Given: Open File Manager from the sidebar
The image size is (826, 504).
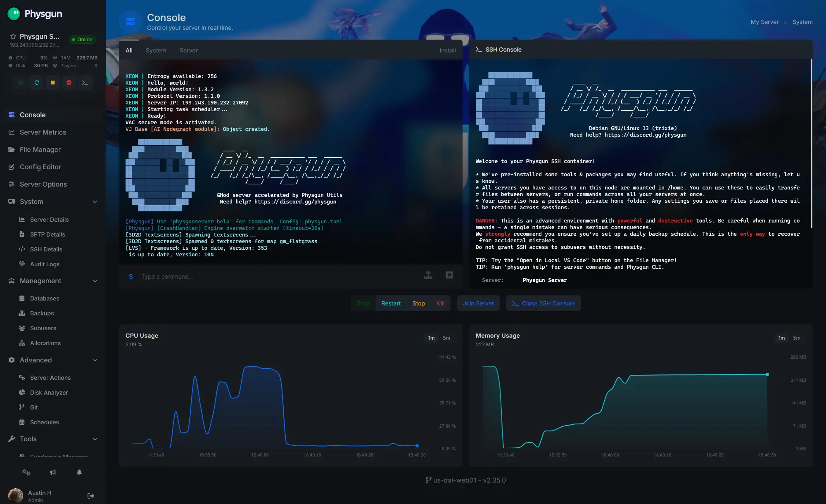Looking at the screenshot, I should tap(53, 149).
